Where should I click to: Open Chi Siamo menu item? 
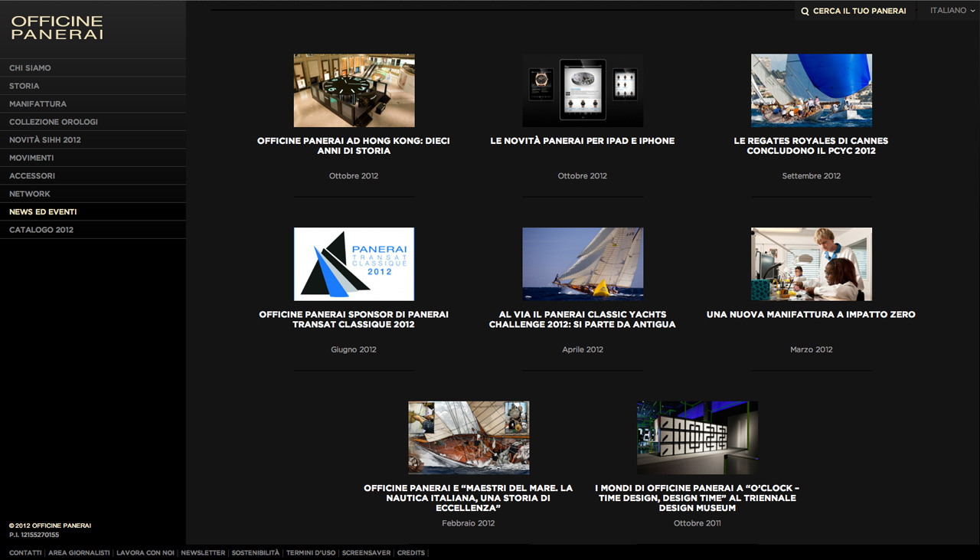point(93,68)
